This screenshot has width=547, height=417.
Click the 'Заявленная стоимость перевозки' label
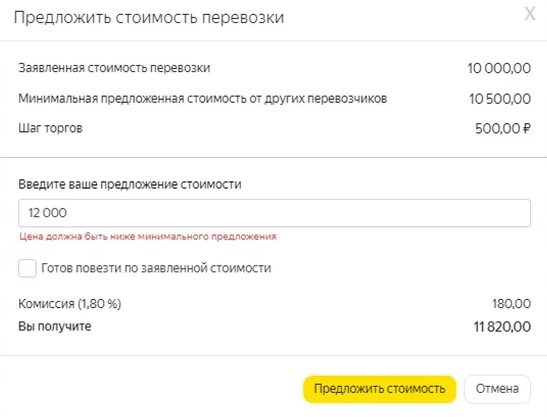click(x=114, y=68)
